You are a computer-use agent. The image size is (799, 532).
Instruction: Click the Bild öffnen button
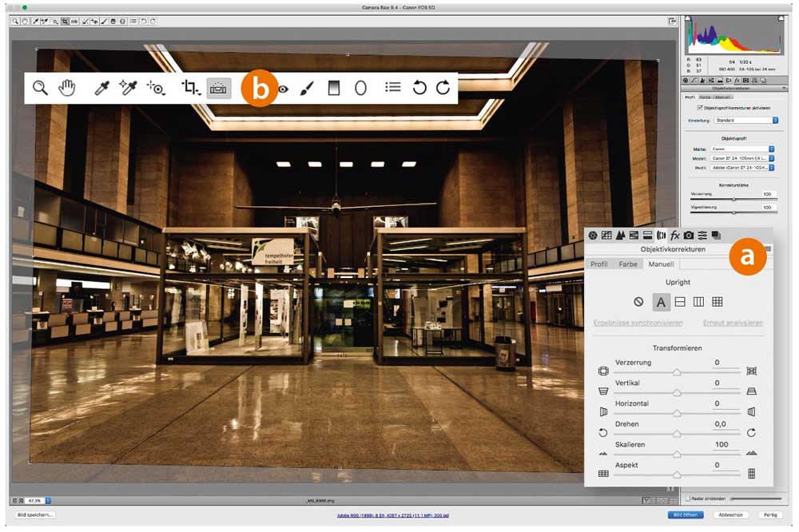point(685,515)
